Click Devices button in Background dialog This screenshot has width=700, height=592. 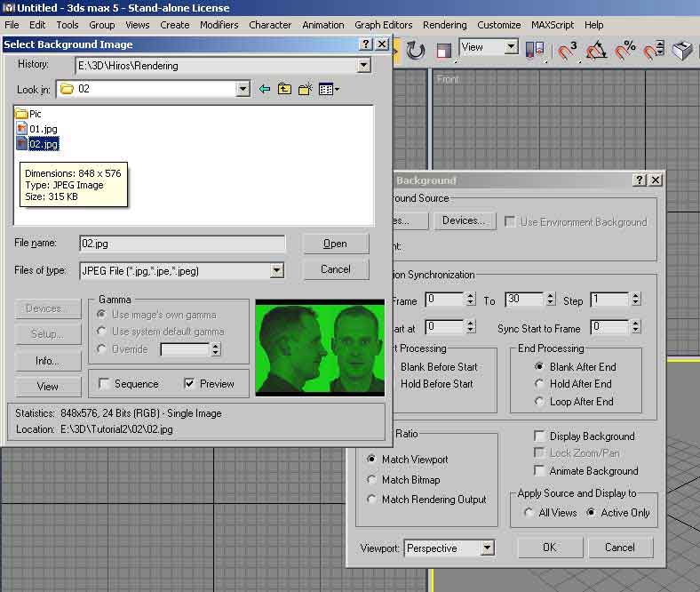pyautogui.click(x=464, y=220)
